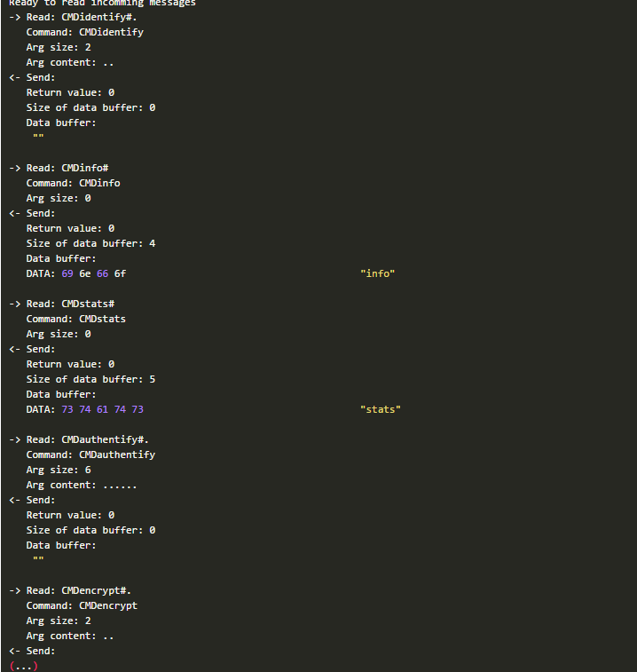Click the yellow "stats" string
637x672 pixels.
(381, 409)
